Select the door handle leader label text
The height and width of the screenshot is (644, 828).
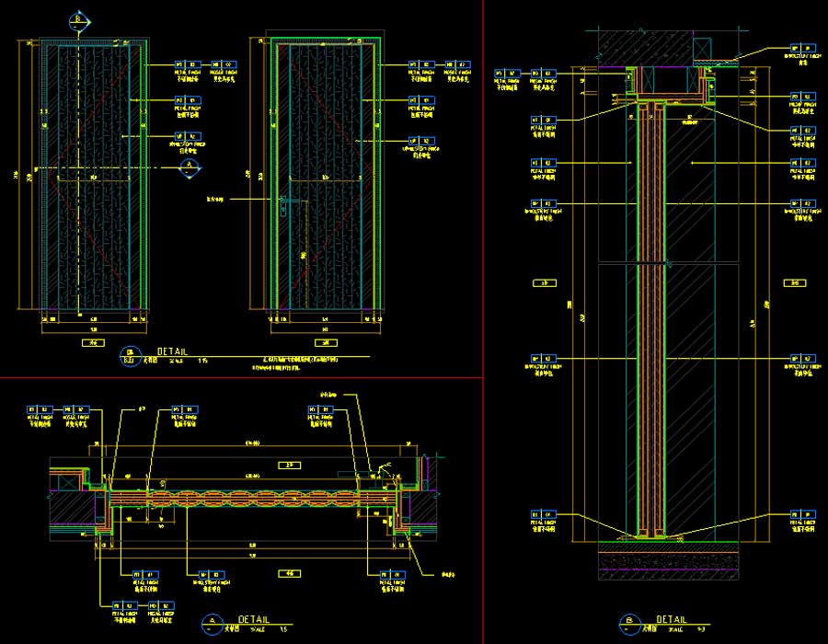tap(215, 198)
